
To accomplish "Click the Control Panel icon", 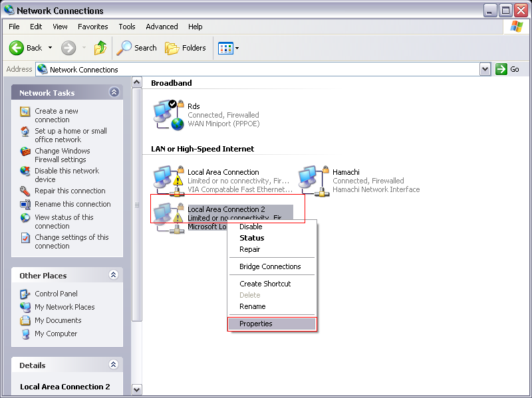I will (25, 294).
